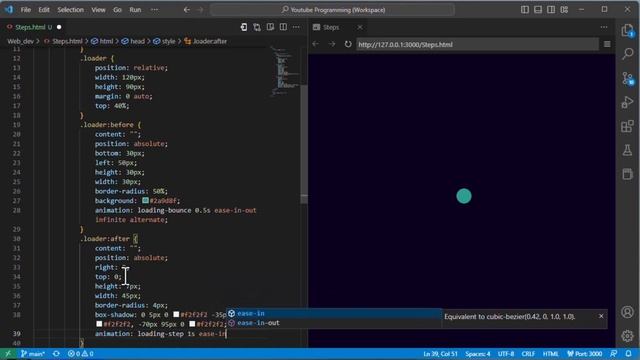640x360 pixels.
Task: Open the View menu
Action: pyautogui.click(x=98, y=10)
